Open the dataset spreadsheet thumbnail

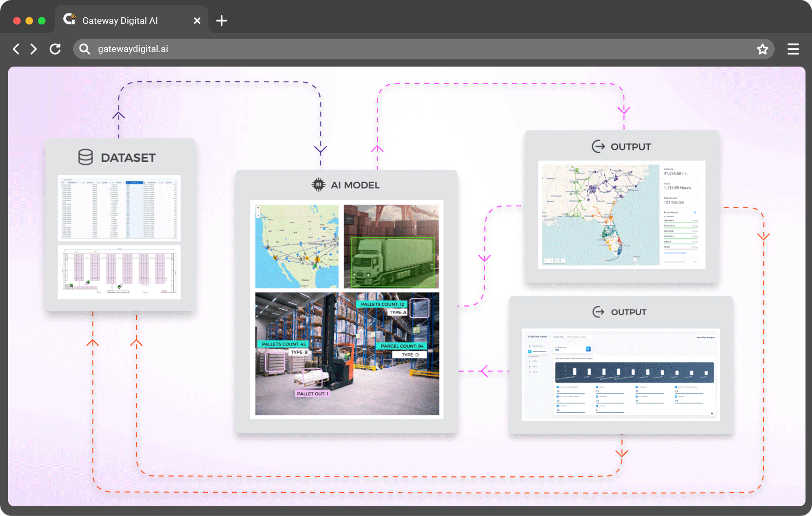click(119, 207)
